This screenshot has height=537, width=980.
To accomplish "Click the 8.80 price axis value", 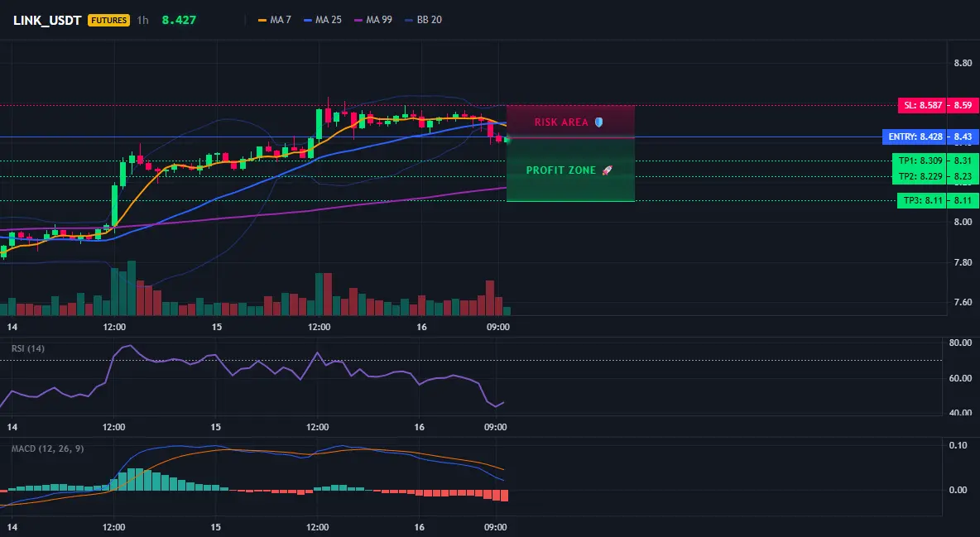I will point(963,63).
